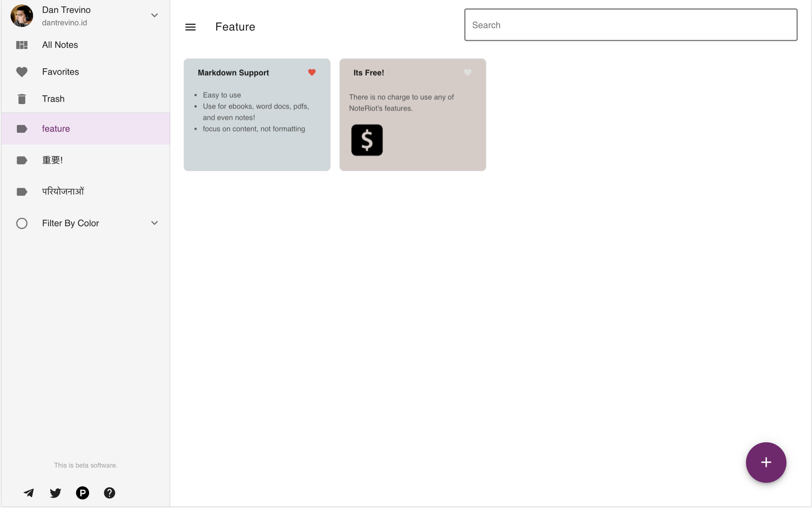Select the 重要! tag
The image size is (812, 508).
(52, 160)
